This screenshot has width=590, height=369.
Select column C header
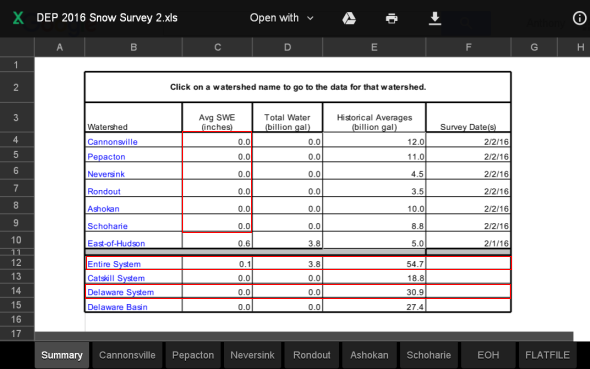(x=217, y=47)
